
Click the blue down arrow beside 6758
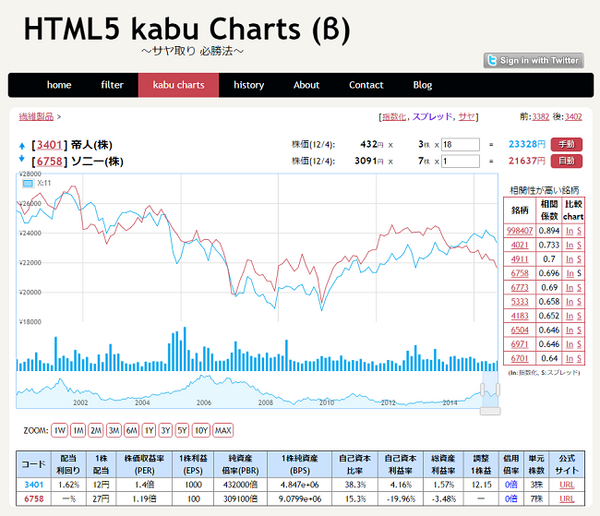(x=22, y=158)
